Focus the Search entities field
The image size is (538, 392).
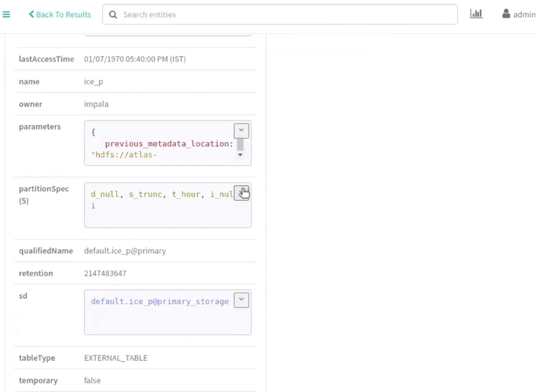tap(279, 14)
